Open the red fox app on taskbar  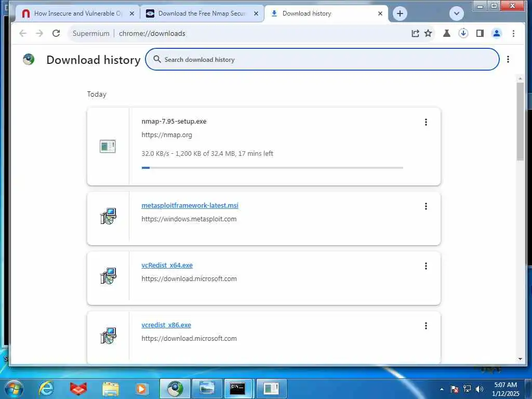click(x=78, y=389)
